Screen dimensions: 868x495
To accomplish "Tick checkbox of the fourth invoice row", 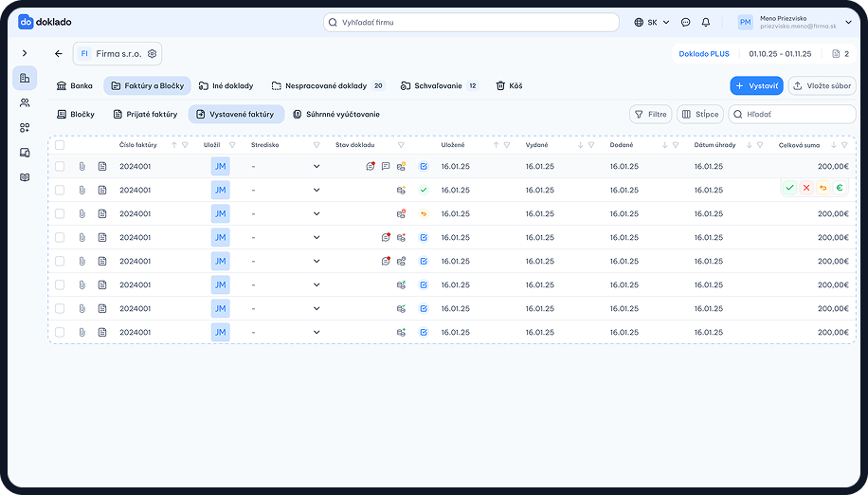I will (60, 237).
